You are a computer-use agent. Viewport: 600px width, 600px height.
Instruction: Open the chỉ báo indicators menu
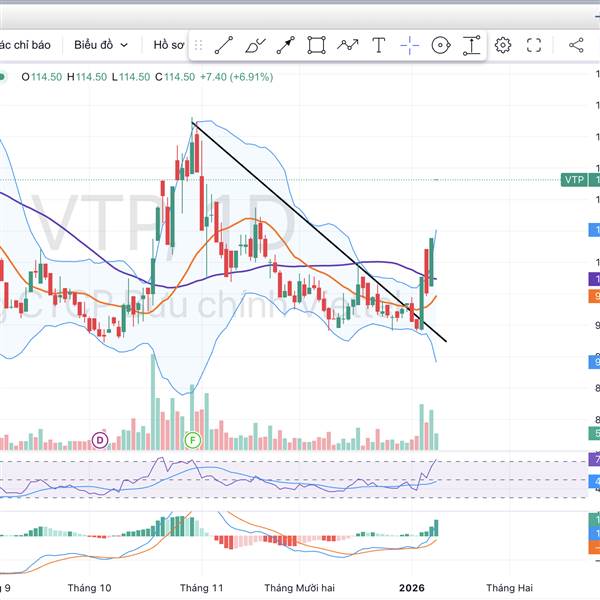pyautogui.click(x=25, y=45)
